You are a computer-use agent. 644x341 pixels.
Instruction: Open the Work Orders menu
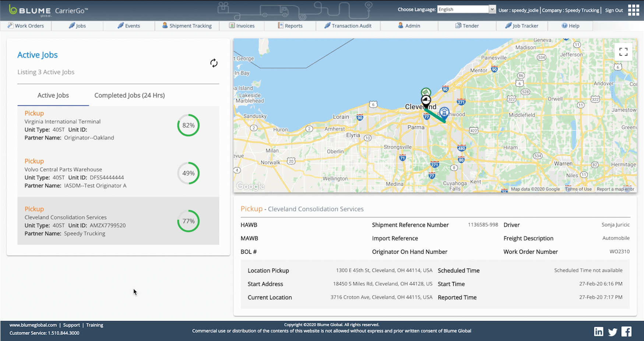pyautogui.click(x=26, y=26)
